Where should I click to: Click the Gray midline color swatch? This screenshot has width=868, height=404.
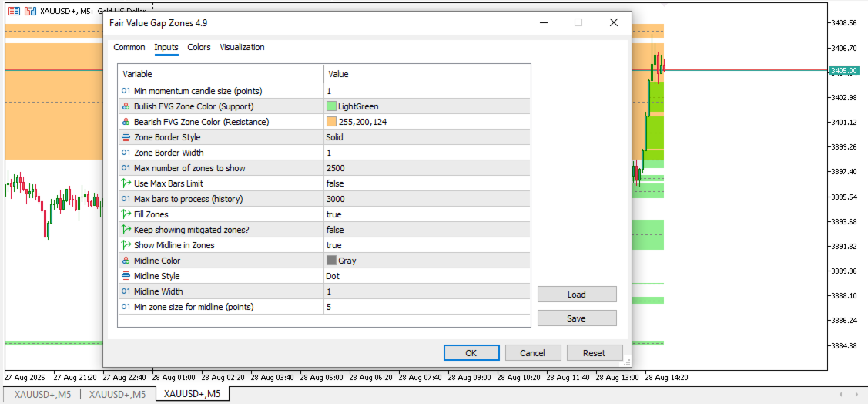click(332, 261)
